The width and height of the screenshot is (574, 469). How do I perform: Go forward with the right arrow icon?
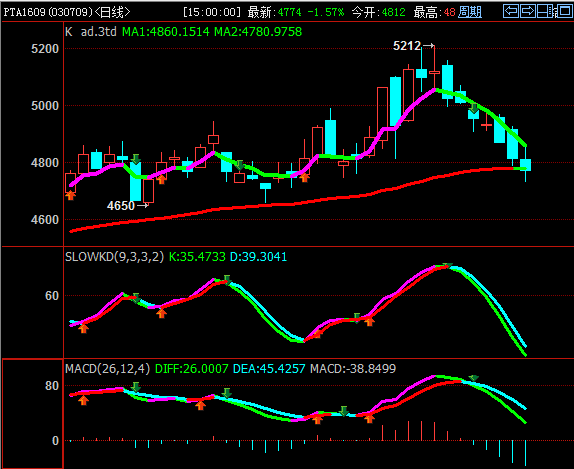528,11
